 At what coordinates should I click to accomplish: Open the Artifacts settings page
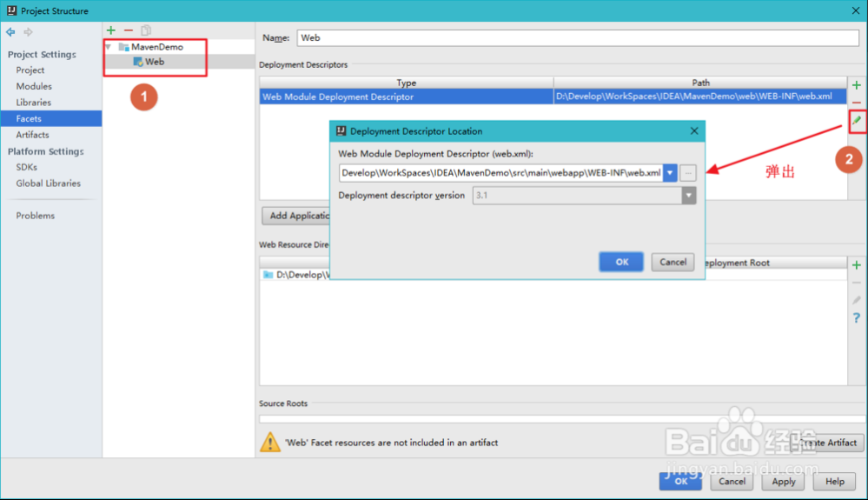click(x=32, y=135)
